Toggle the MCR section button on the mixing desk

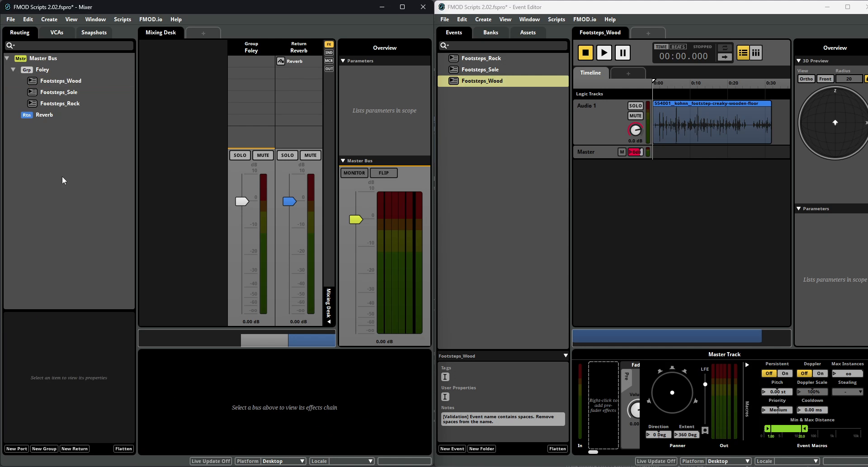click(x=329, y=61)
